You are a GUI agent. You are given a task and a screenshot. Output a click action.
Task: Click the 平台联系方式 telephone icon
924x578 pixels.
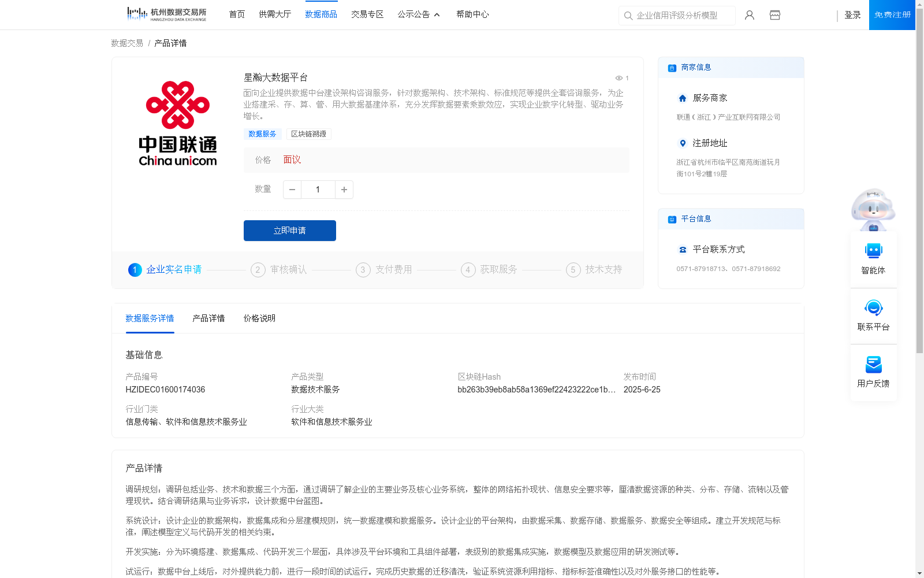[683, 250]
